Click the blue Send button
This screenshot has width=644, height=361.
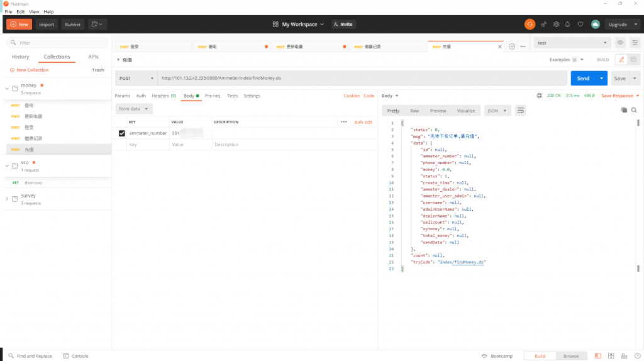583,79
